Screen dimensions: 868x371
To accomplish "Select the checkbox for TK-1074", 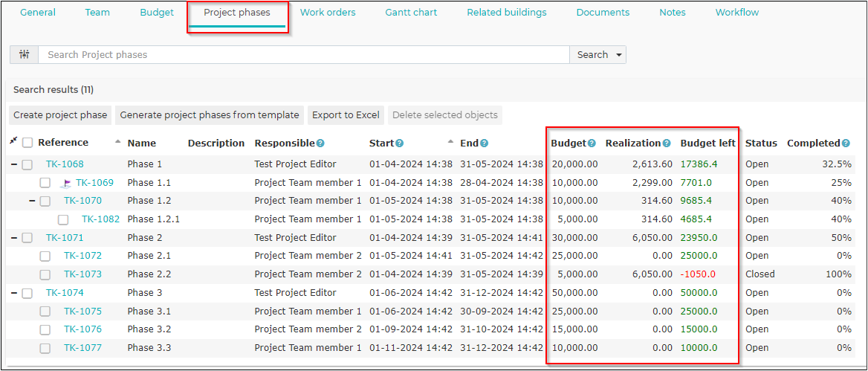I will [27, 294].
